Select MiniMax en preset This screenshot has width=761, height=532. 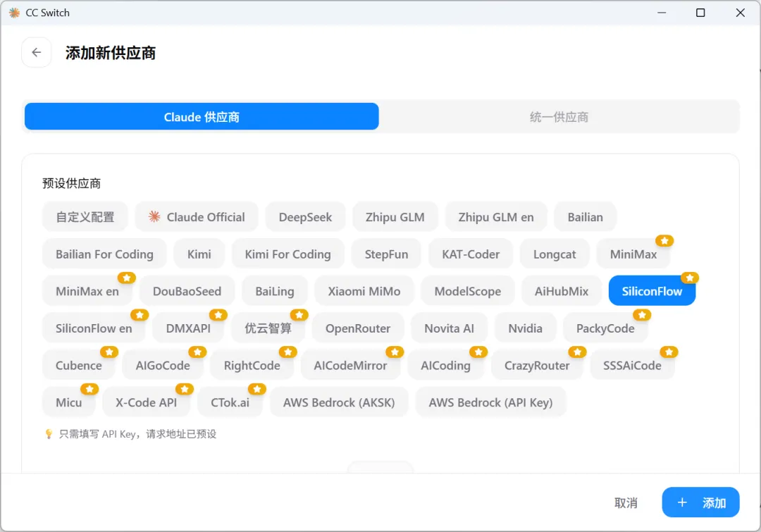click(x=87, y=291)
